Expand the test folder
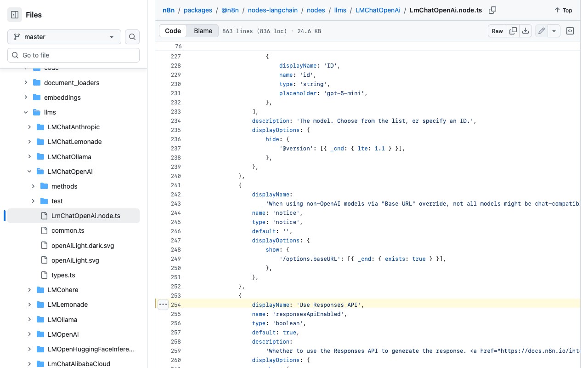Viewport: 588px width, 368px height. (x=33, y=201)
